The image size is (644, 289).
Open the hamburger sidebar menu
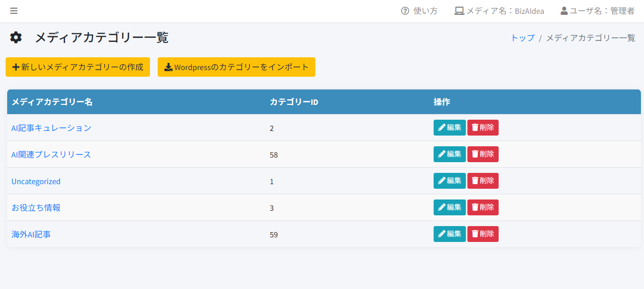coord(14,11)
